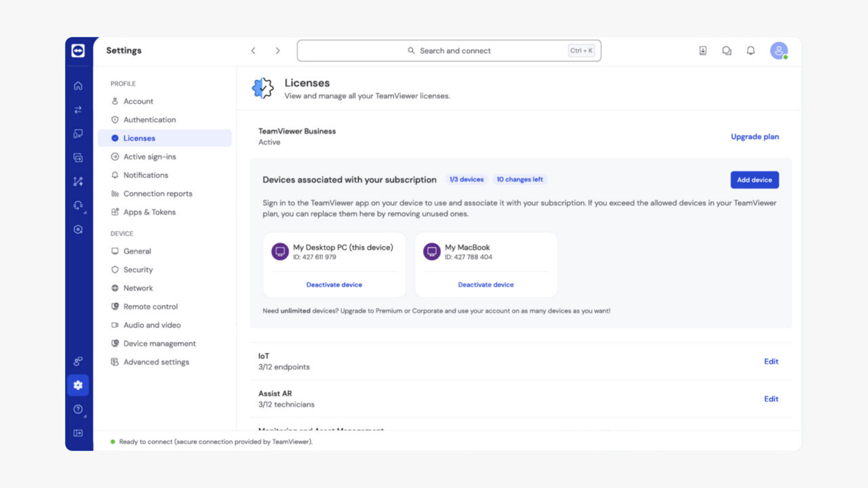Click the Devices monitor icon in the rail
This screenshot has width=868, height=488.
click(78, 134)
